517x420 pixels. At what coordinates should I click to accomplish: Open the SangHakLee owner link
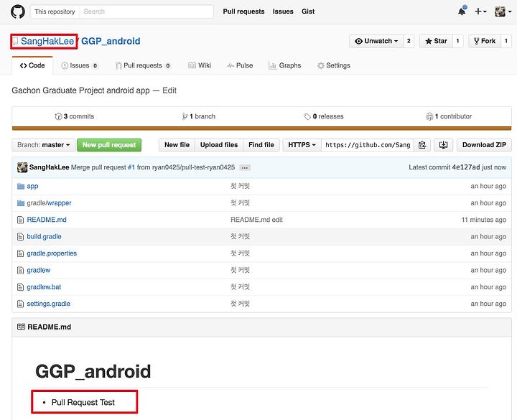coord(47,41)
